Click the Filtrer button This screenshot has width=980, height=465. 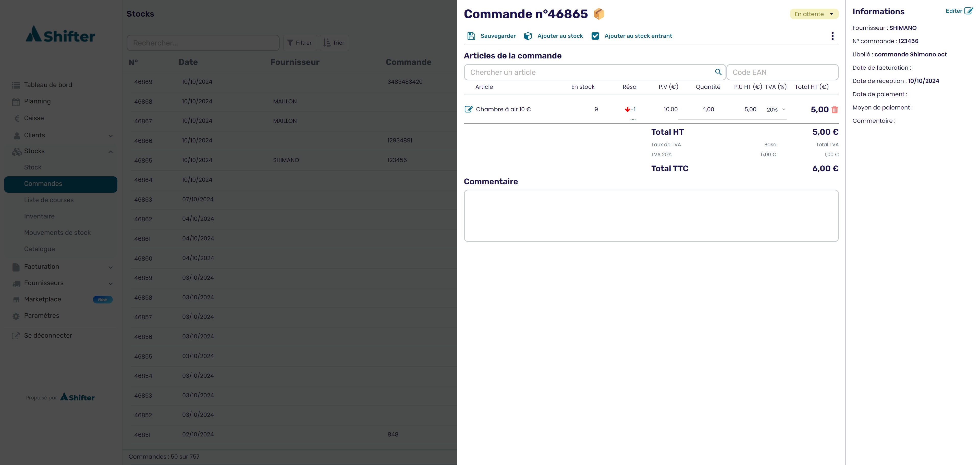pos(300,43)
